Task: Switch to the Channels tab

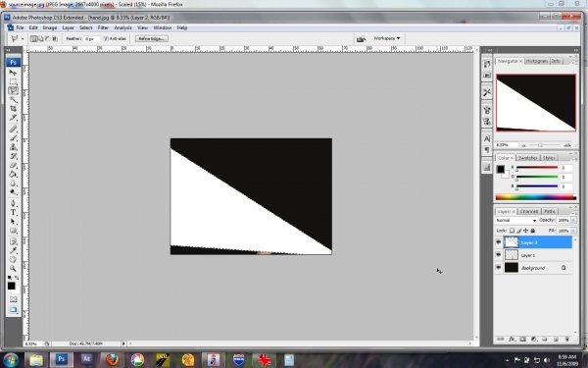Action: point(529,211)
